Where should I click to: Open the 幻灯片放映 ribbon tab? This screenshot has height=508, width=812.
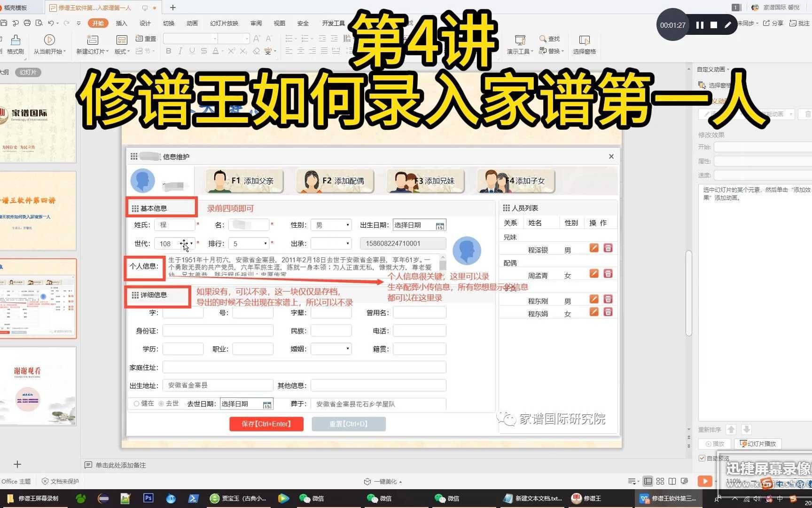click(224, 23)
